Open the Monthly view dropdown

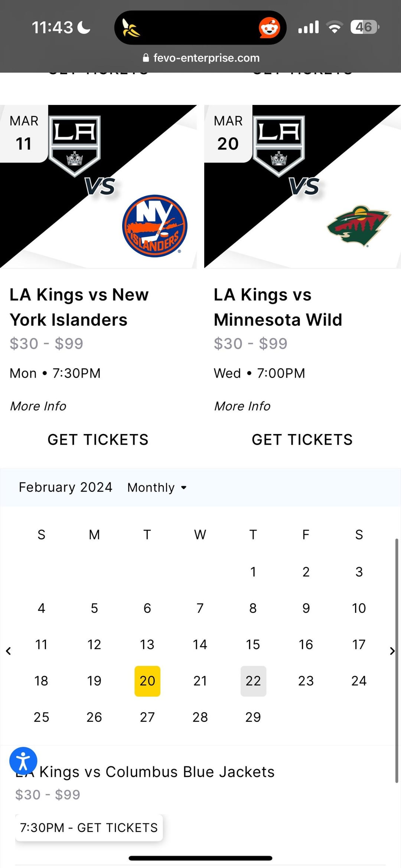coord(157,487)
